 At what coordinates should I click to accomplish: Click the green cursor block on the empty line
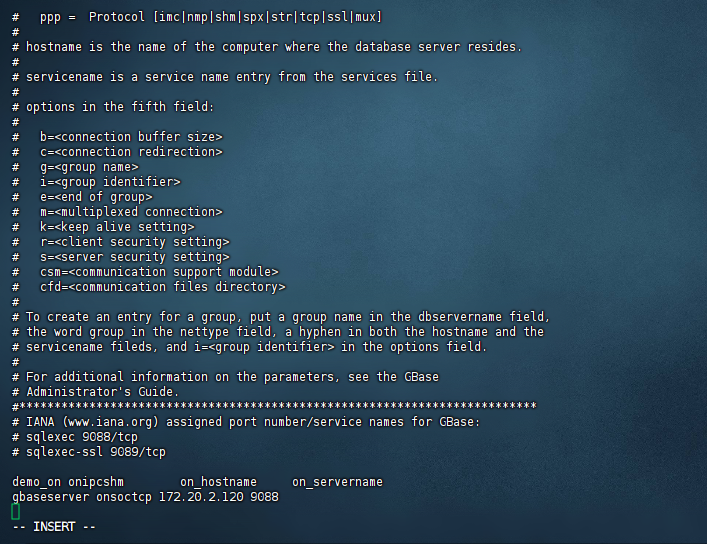(x=16, y=511)
